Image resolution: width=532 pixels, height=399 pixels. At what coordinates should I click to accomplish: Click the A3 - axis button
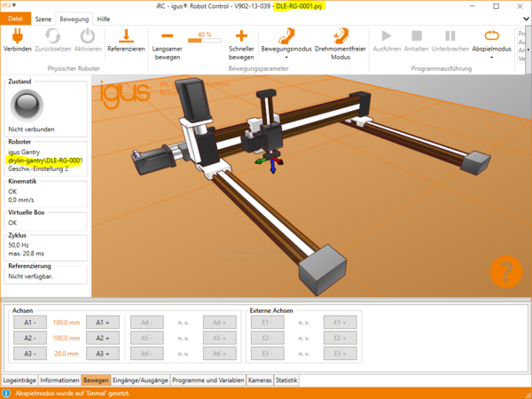coord(30,354)
